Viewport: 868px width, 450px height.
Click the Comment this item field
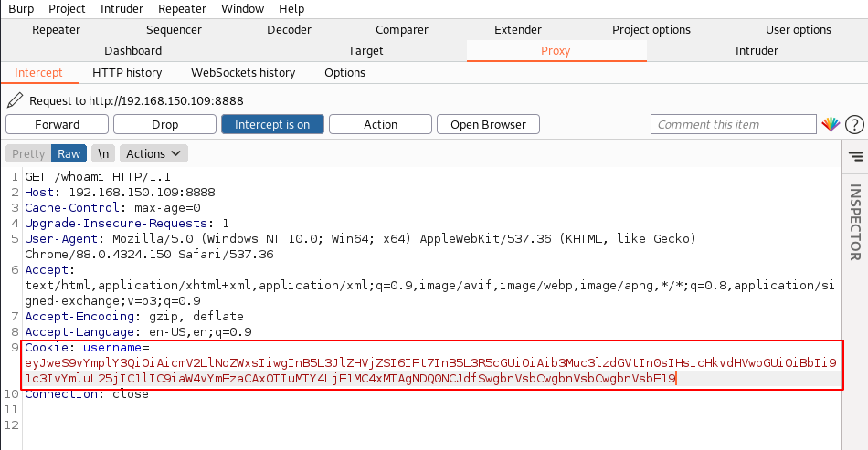point(733,124)
